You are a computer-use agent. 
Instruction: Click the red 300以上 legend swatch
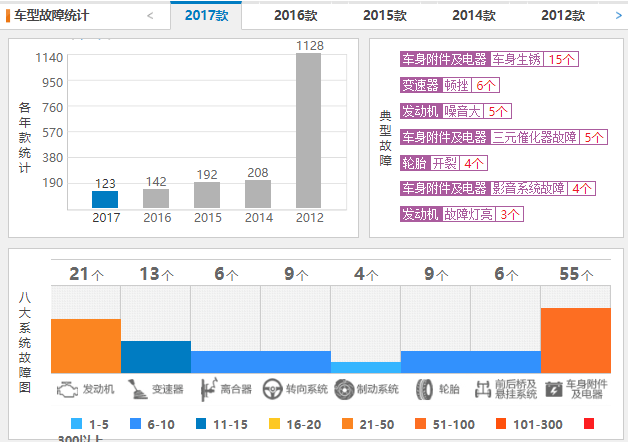pyautogui.click(x=589, y=423)
